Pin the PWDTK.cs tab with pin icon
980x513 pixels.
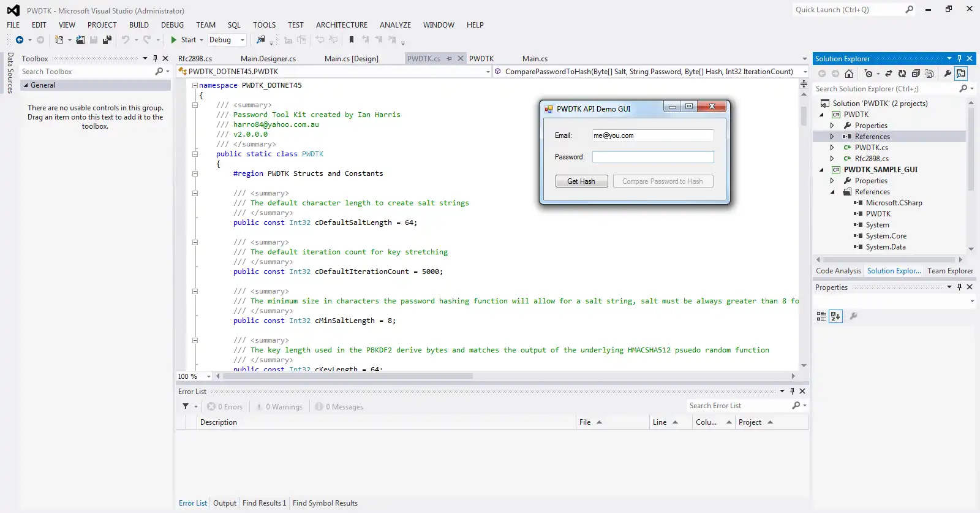tap(449, 59)
